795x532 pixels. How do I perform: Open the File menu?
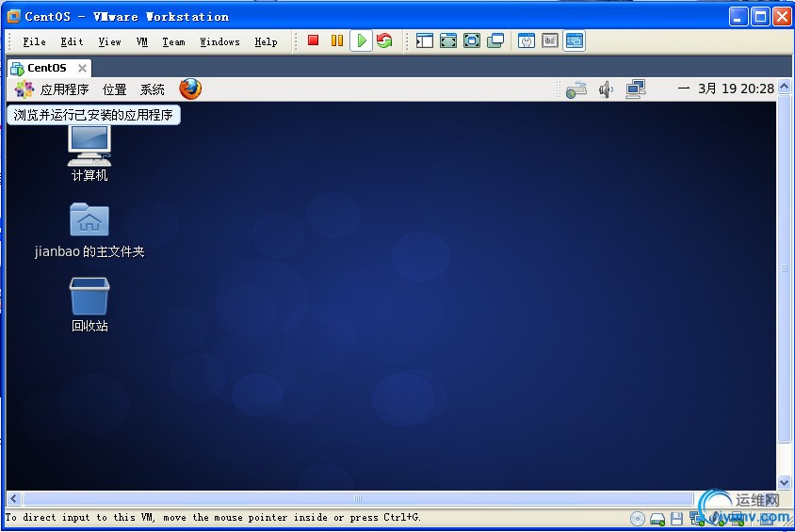(x=34, y=42)
